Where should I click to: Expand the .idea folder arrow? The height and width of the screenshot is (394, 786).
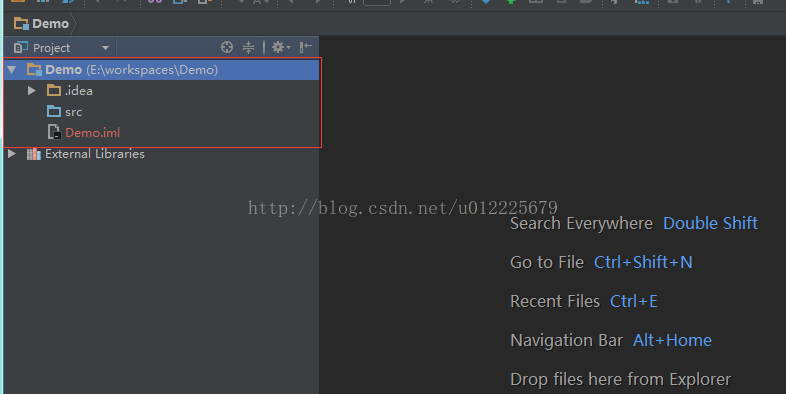pyautogui.click(x=32, y=91)
